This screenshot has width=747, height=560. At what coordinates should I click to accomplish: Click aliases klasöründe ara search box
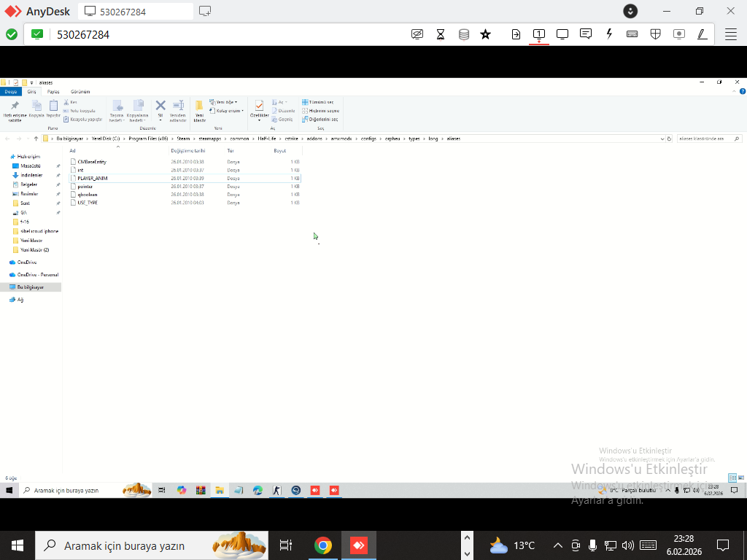pyautogui.click(x=708, y=139)
